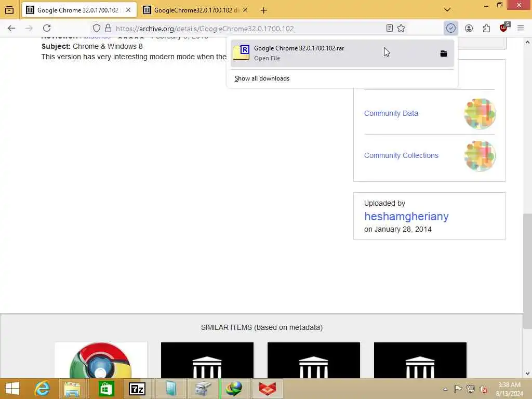Click the Community Collections thumbnail image
Viewport: 532px width, 399px height.
pyautogui.click(x=480, y=156)
